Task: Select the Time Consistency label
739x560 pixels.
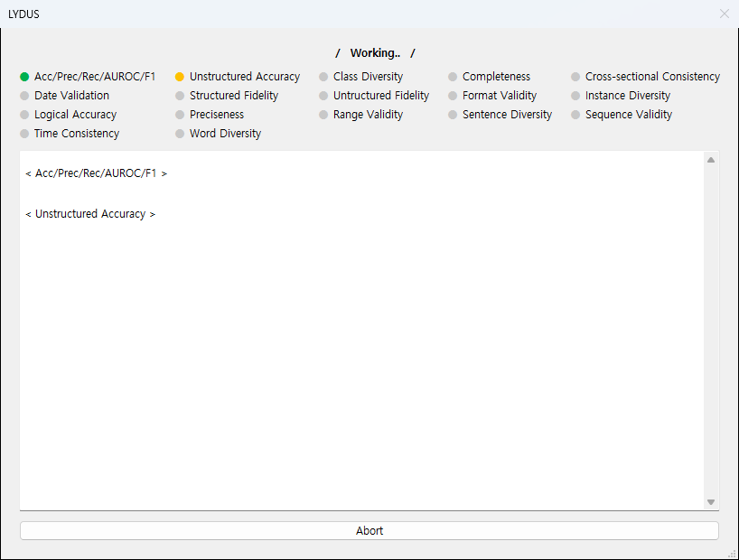Action: (77, 134)
